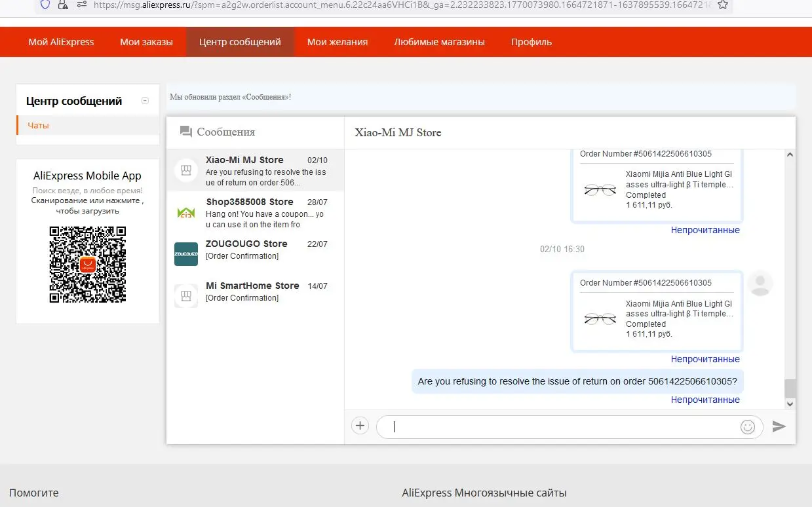Open attachments with the plus button

[360, 426]
